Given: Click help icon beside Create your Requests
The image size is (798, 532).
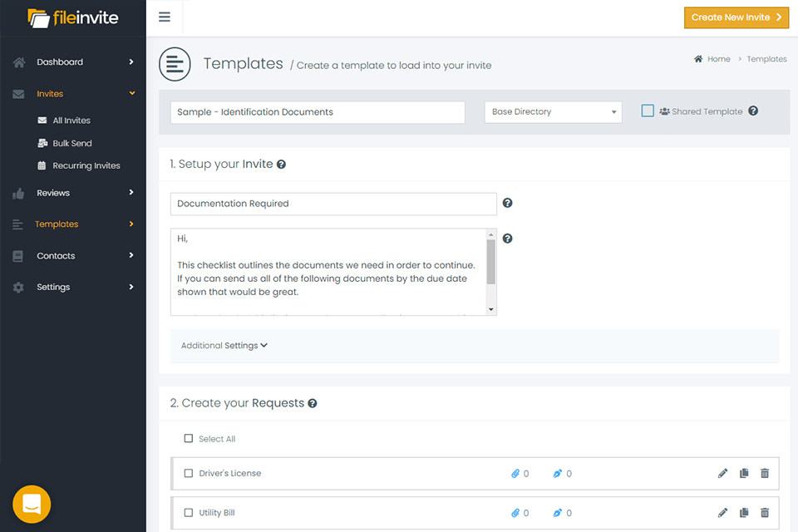Looking at the screenshot, I should [x=313, y=403].
